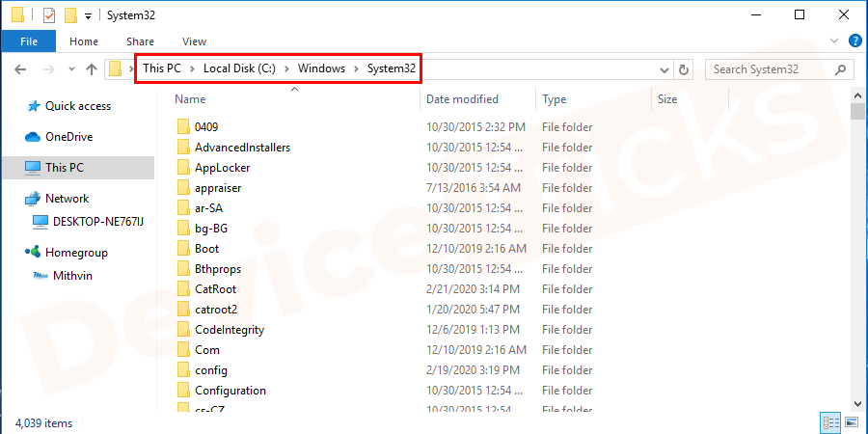This screenshot has height=434, width=868.
Task: Open the Recent locations dropdown
Action: 69,69
